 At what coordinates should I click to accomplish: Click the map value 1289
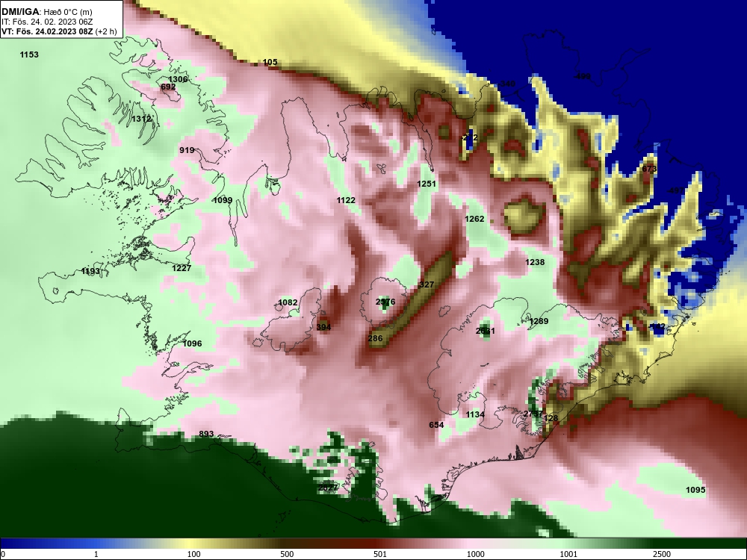coord(539,321)
